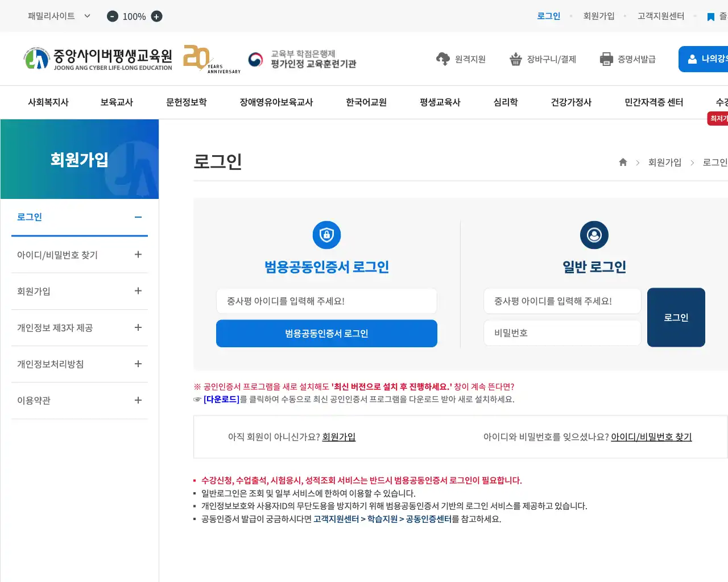This screenshot has width=728, height=582.
Task: Open the 장바구니/결제 cart icon
Action: tap(515, 58)
